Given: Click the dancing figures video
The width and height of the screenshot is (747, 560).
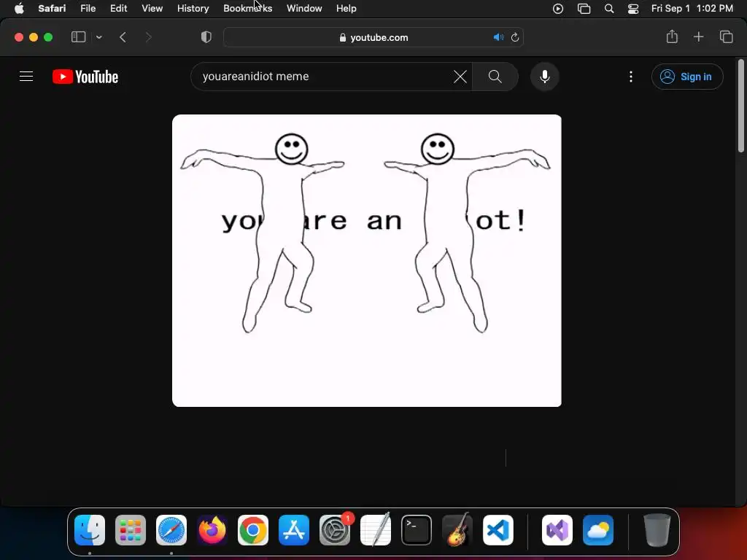Looking at the screenshot, I should (x=366, y=260).
